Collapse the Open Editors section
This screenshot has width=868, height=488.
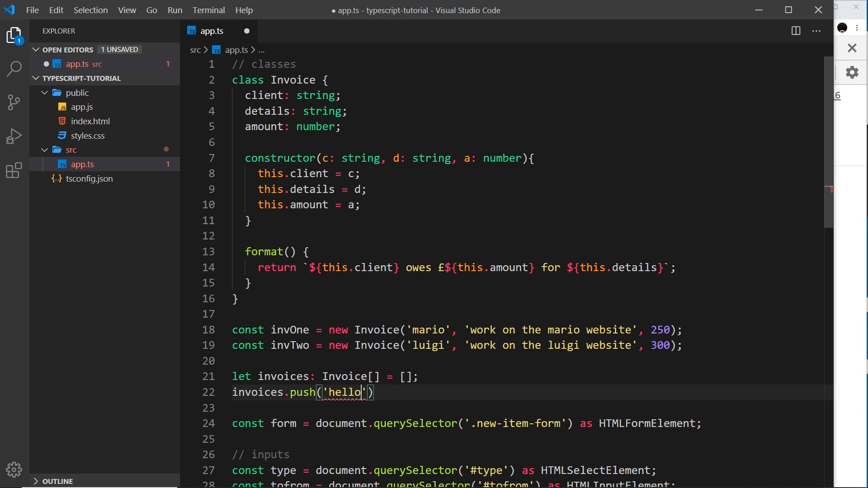click(x=36, y=49)
